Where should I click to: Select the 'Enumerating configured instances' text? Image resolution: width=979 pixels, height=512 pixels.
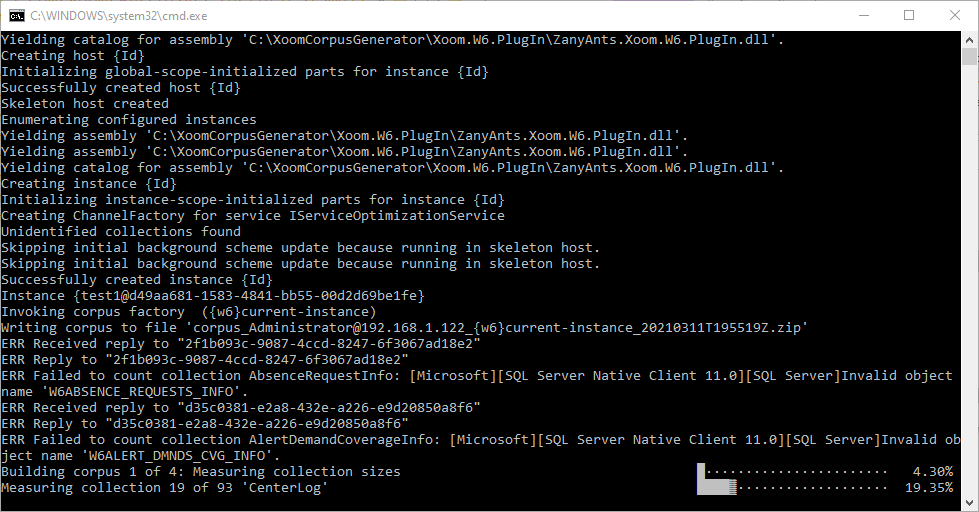click(x=129, y=119)
